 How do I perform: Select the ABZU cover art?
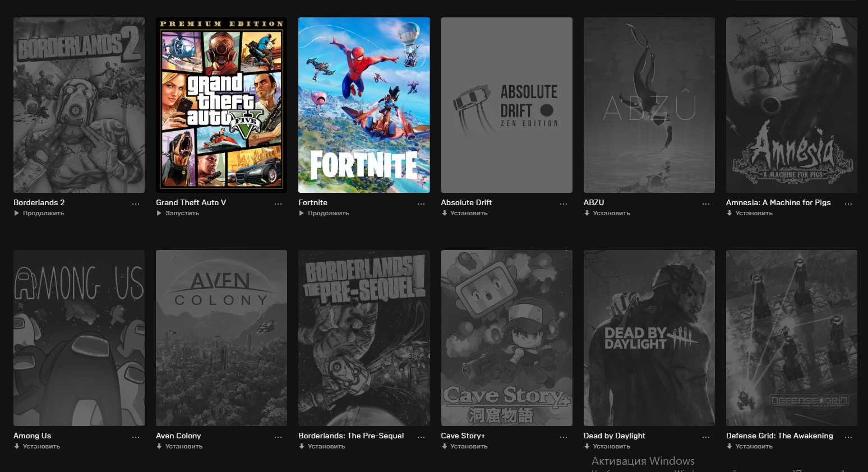(649, 105)
